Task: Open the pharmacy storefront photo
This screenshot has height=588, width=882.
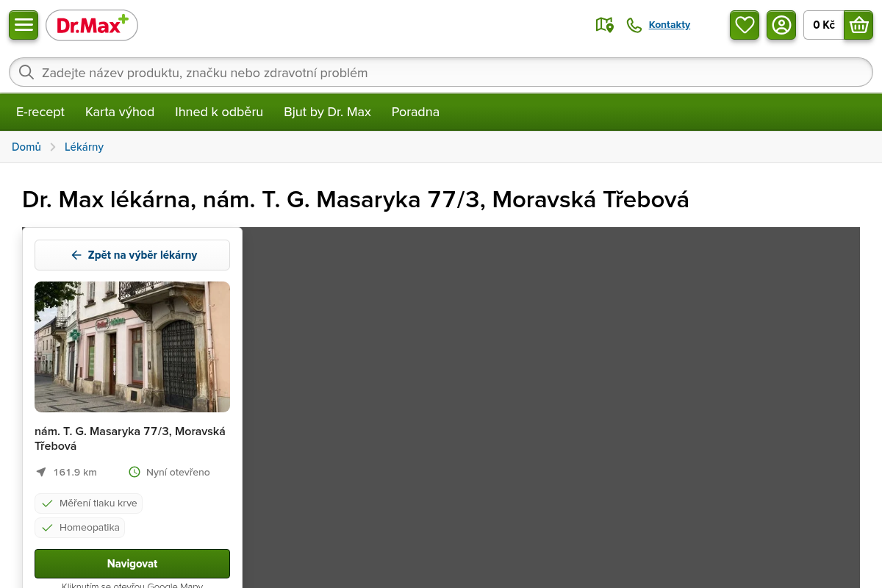Action: (132, 347)
